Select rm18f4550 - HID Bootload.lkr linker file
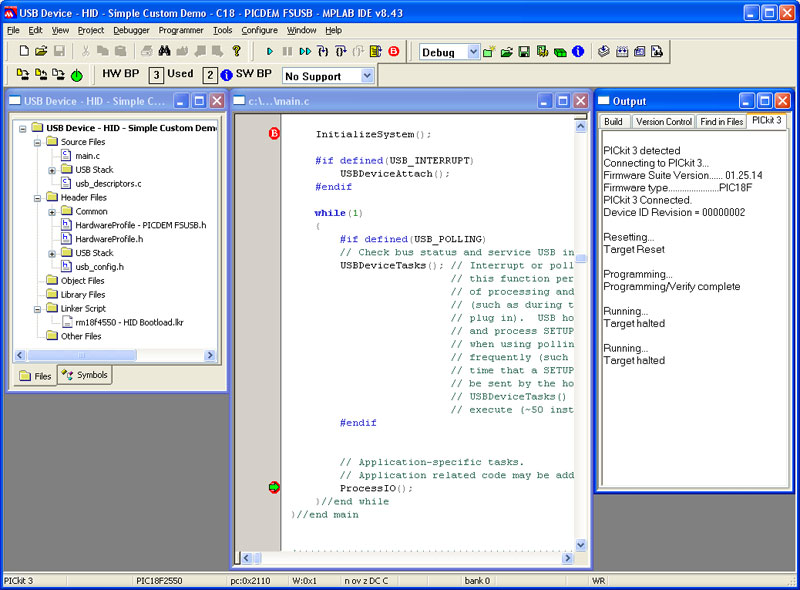 click(x=129, y=323)
